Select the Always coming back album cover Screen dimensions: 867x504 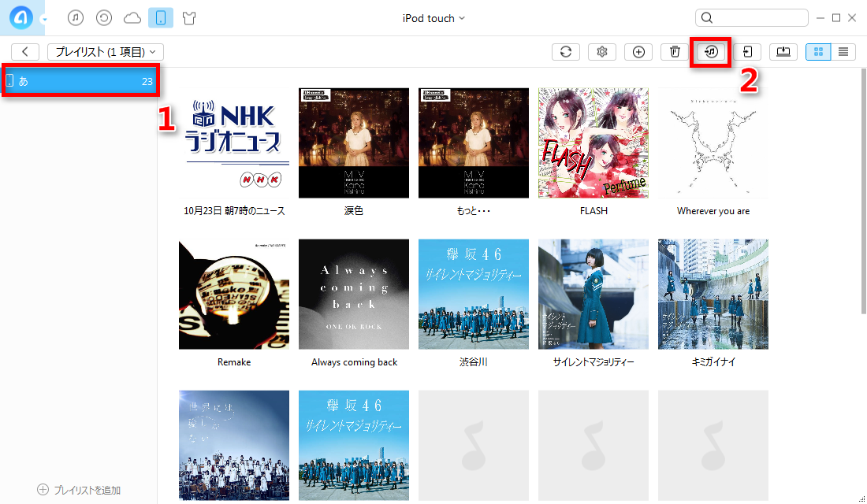(354, 294)
